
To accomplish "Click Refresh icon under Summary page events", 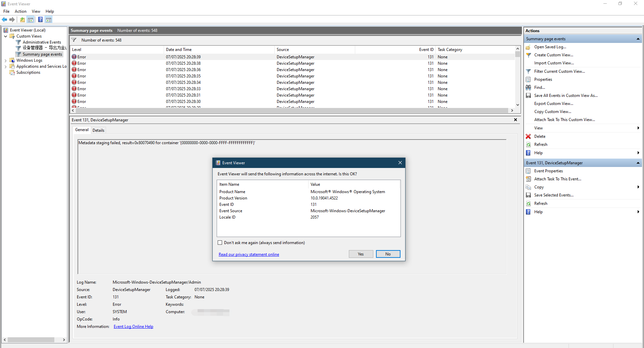I will coord(528,144).
